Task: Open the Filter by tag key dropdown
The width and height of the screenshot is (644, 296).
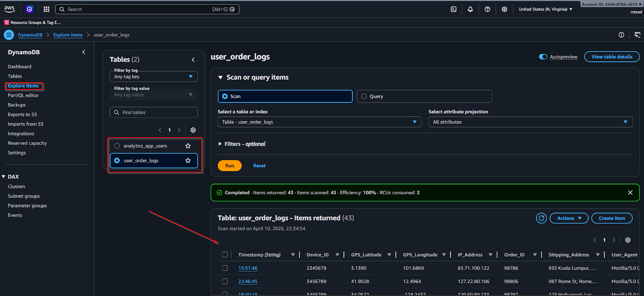Action: point(154,76)
